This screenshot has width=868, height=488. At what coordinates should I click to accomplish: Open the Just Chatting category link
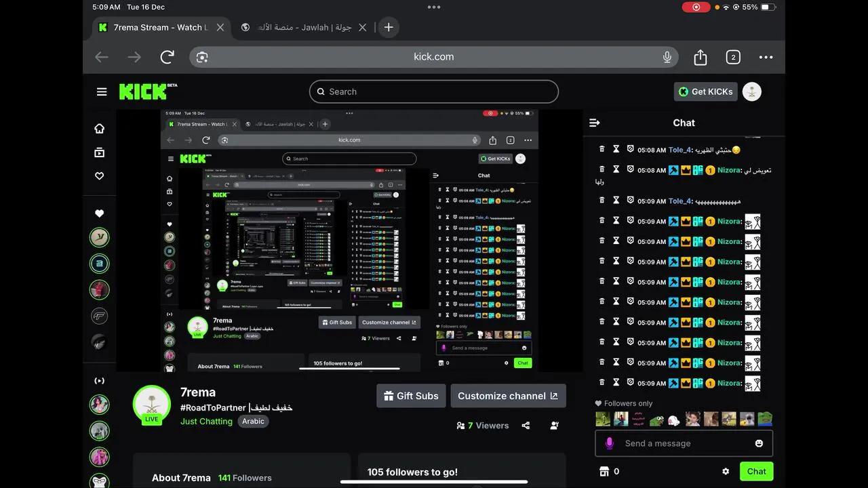(206, 421)
